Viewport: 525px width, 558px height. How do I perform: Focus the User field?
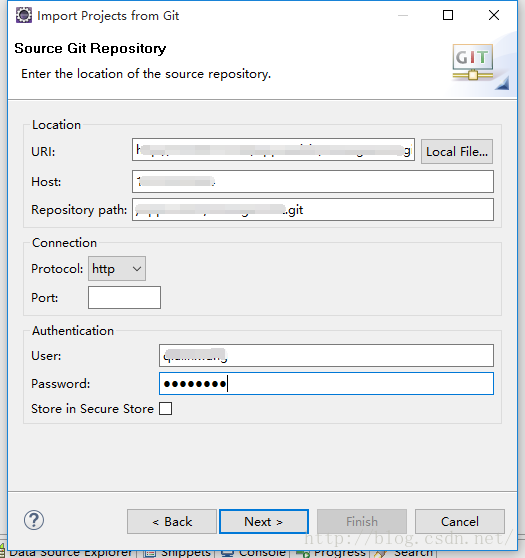click(326, 356)
